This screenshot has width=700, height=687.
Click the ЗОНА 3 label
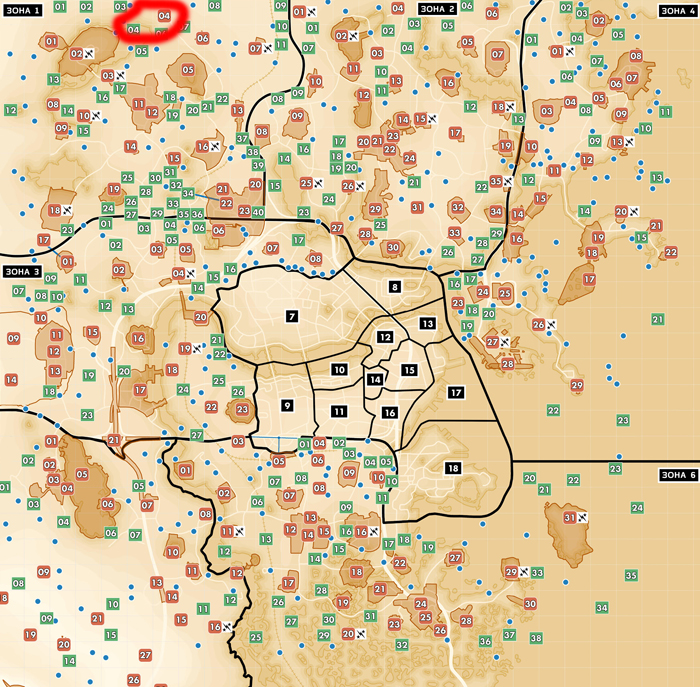(22, 271)
